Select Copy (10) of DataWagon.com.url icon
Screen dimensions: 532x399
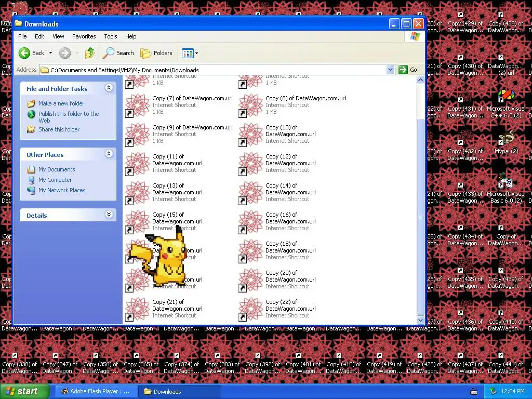point(251,135)
